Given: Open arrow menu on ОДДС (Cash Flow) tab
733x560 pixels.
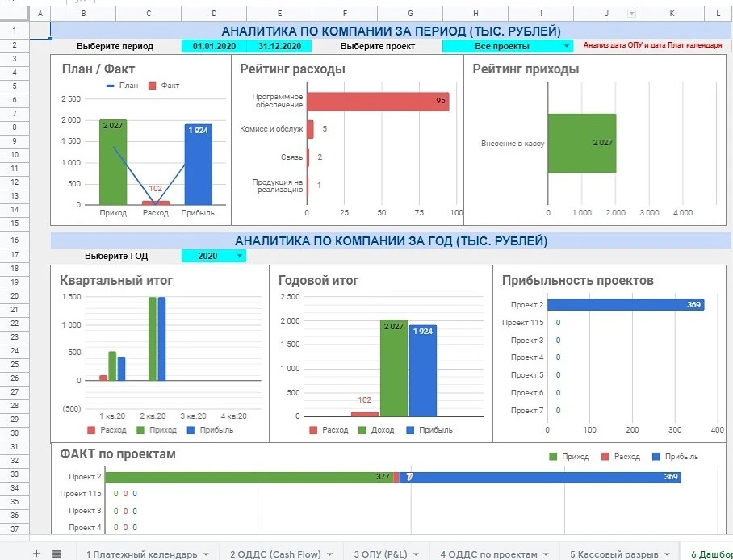Looking at the screenshot, I should coord(332,554).
